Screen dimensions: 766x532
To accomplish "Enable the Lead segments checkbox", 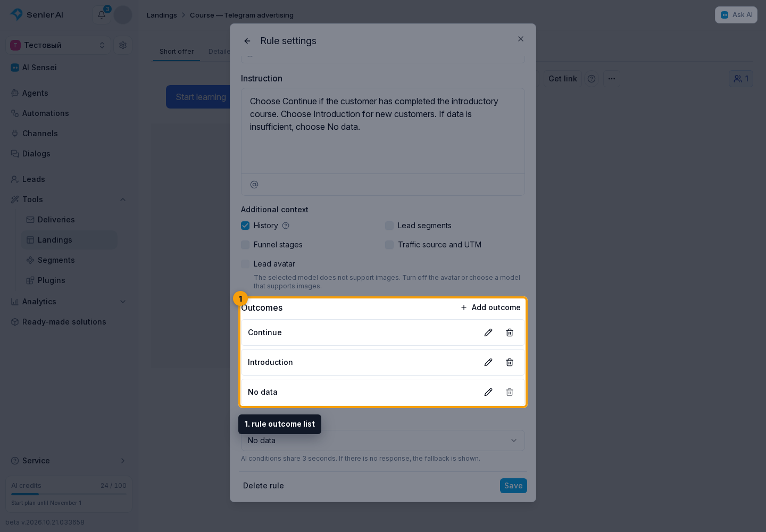I will (x=389, y=226).
